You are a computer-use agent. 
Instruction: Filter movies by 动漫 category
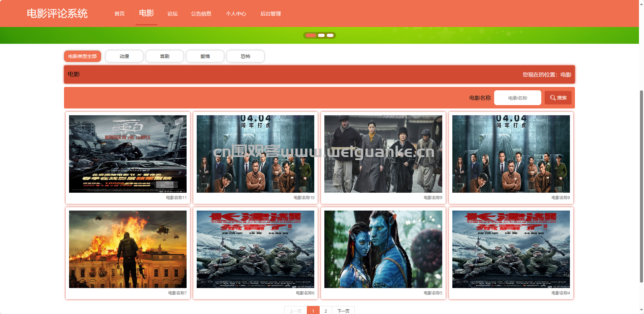[x=124, y=56]
